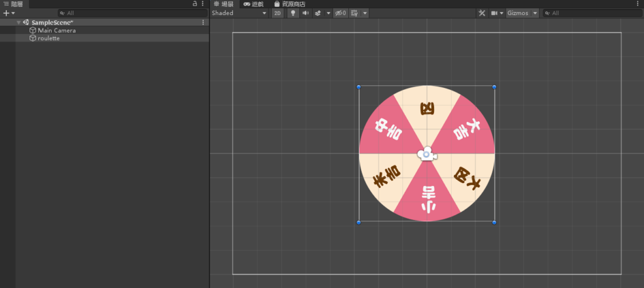Mute scene audio speaker icon

305,13
